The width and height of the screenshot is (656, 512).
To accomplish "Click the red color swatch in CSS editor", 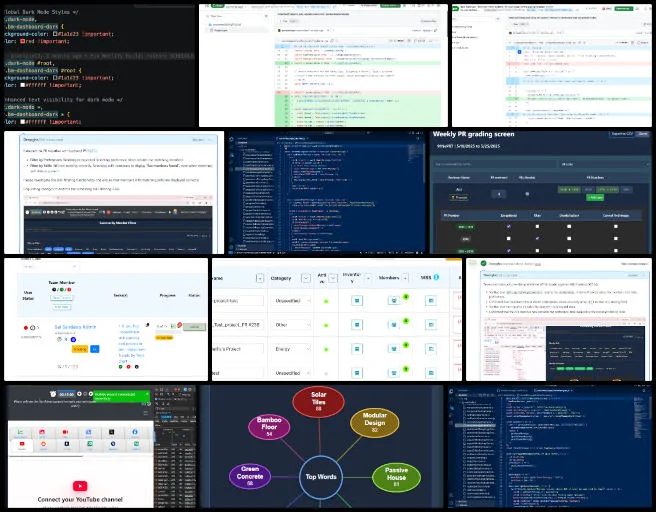I will point(23,41).
